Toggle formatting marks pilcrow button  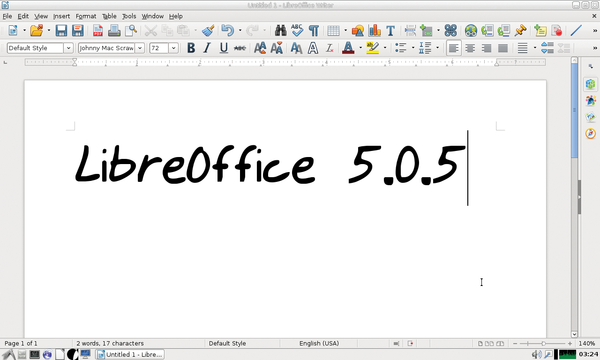(x=314, y=31)
